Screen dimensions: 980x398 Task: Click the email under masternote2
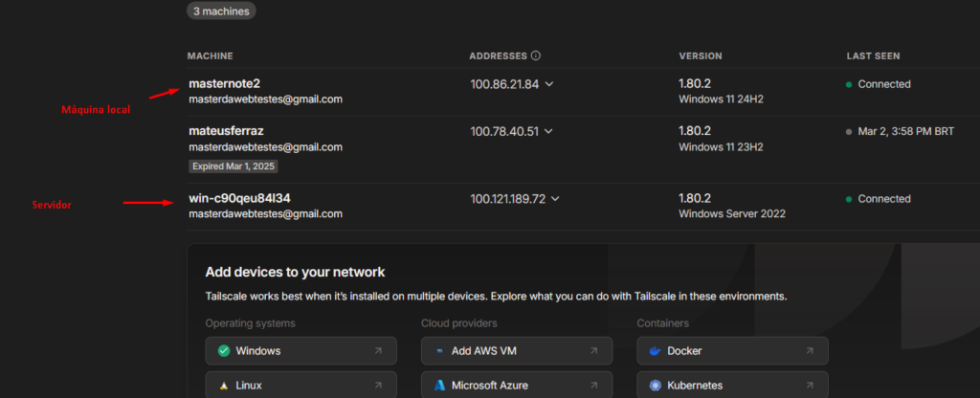(266, 99)
